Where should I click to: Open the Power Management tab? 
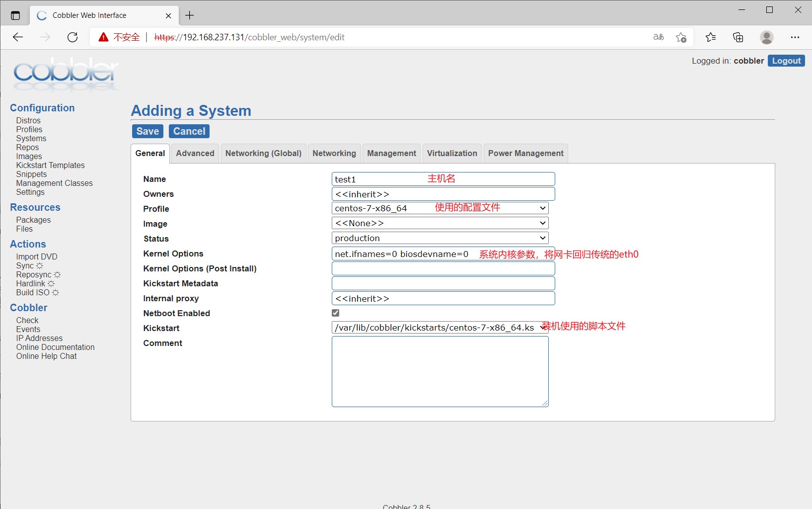click(x=526, y=154)
